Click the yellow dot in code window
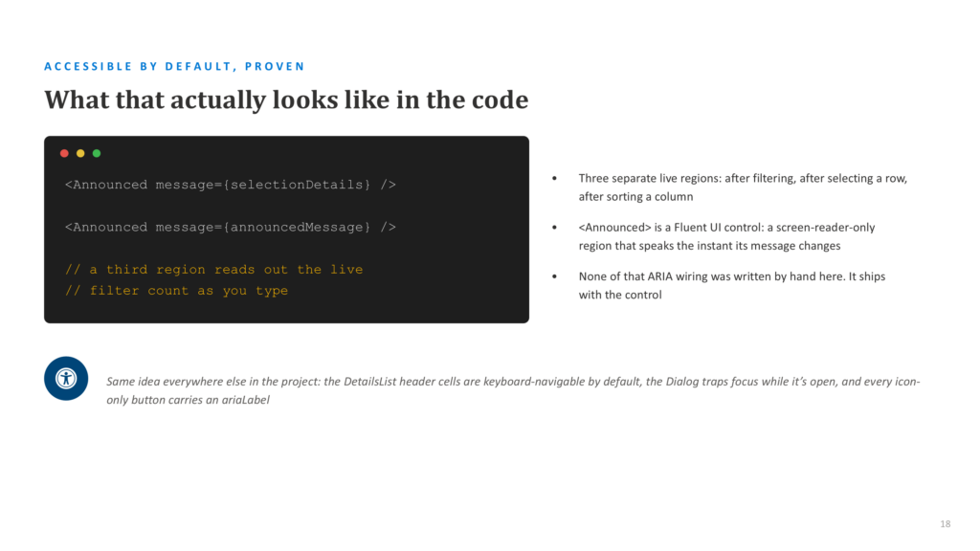 click(80, 153)
